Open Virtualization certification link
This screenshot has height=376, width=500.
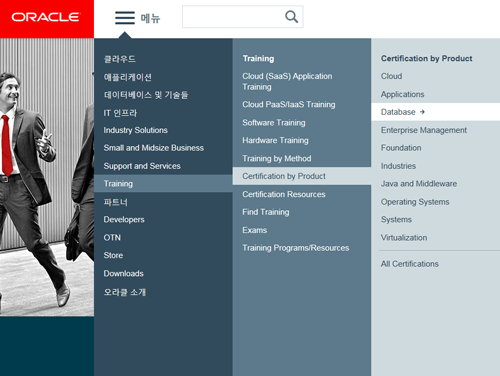[x=404, y=237]
